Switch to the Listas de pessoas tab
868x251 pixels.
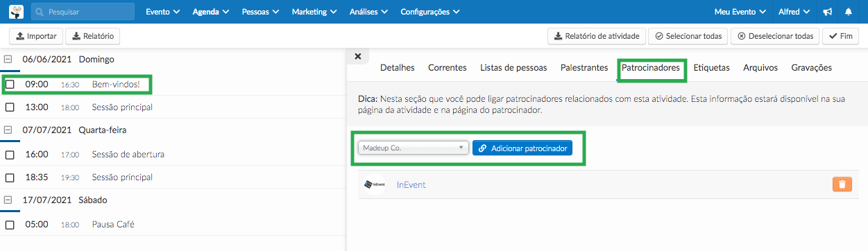[513, 68]
